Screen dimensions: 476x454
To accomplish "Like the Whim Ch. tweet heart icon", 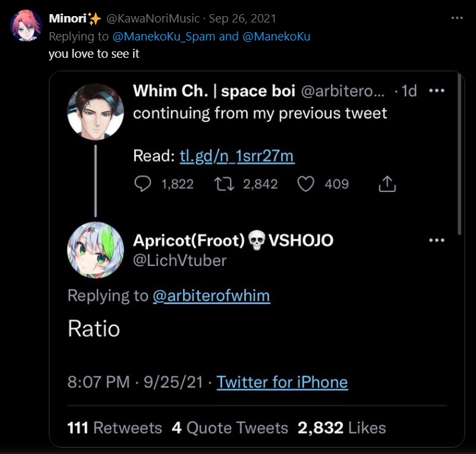I will (307, 184).
